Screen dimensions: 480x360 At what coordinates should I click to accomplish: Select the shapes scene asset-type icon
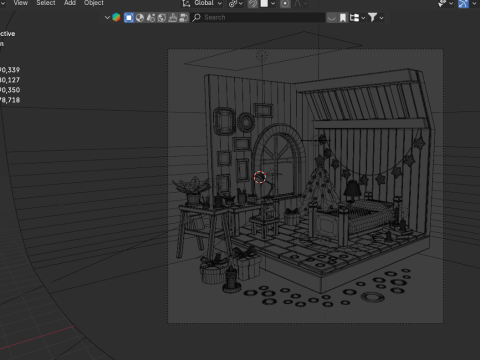tap(151, 17)
